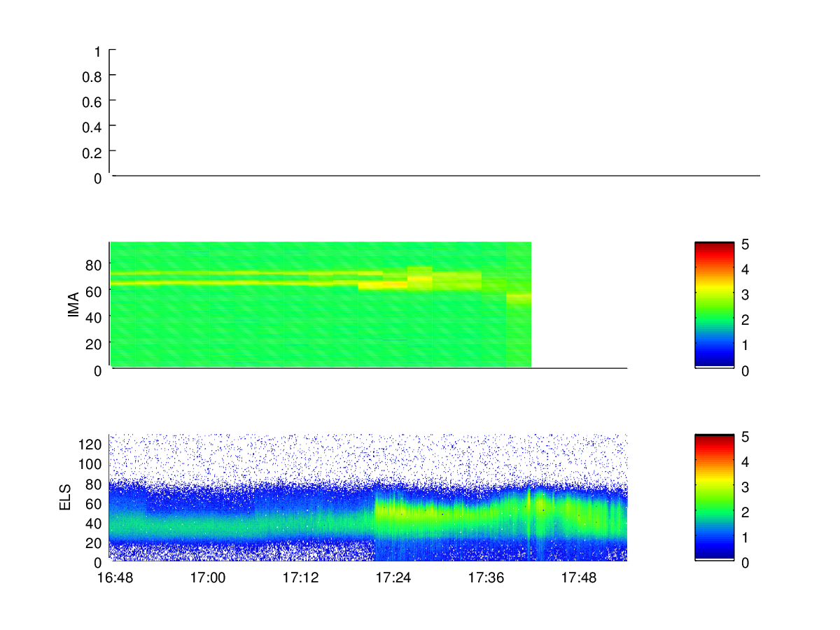
Task: Click the 2 label on the IMA colorbar
Action: tap(745, 320)
